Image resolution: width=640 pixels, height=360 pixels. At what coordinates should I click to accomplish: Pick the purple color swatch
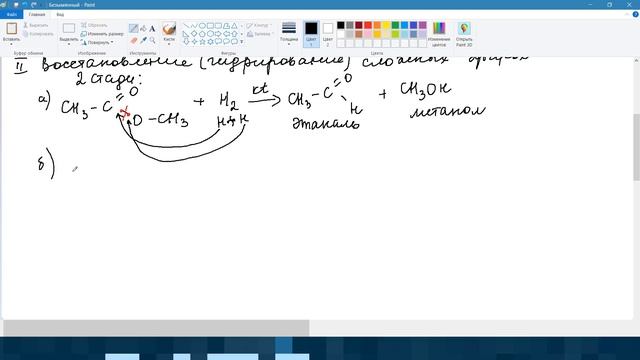(x=422, y=25)
